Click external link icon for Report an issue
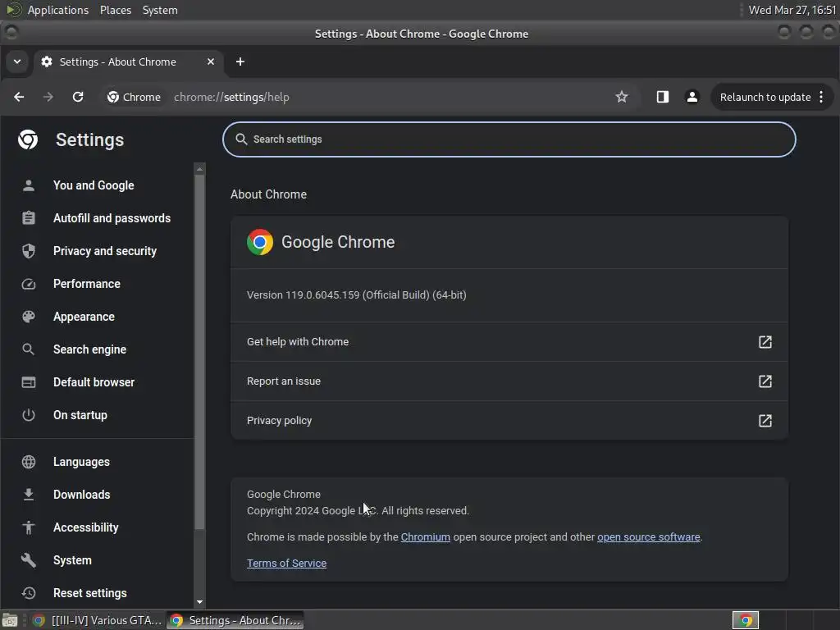The height and width of the screenshot is (630, 840). pos(765,381)
